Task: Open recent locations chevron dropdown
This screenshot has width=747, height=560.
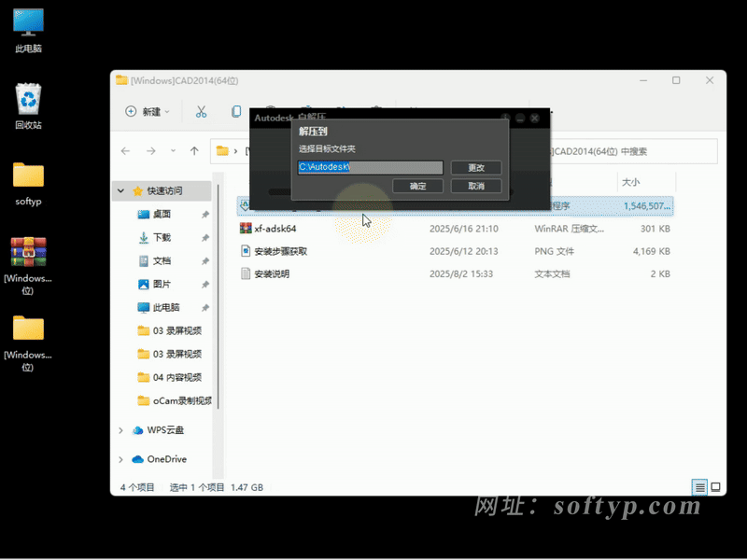Action: 173,151
